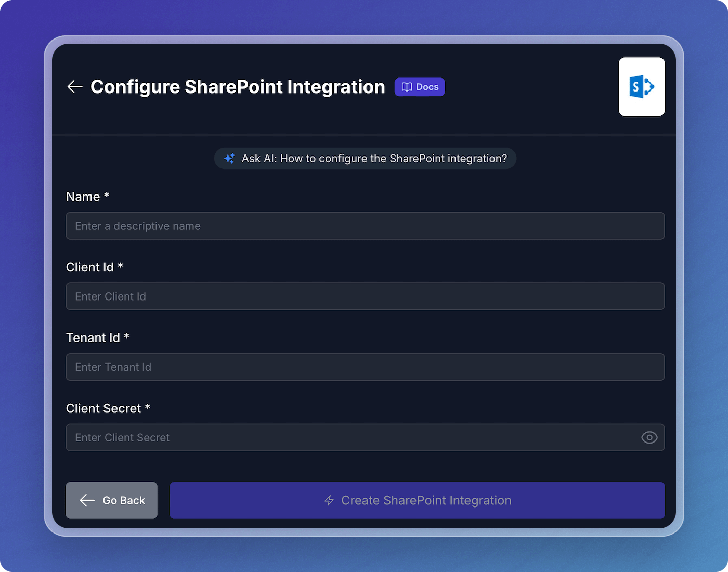Viewport: 728px width, 572px height.
Task: Click the back arrow next to the title
Action: pos(74,87)
